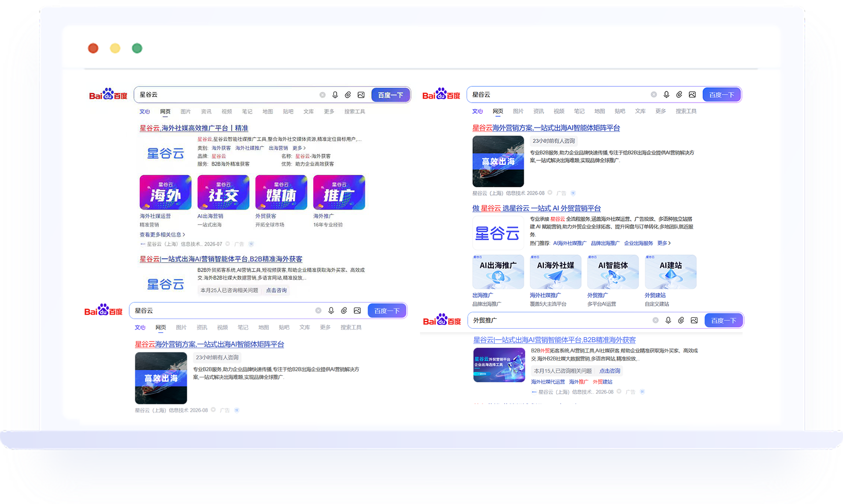Click the 出海推广 link under AI出海推广 card

483,295
